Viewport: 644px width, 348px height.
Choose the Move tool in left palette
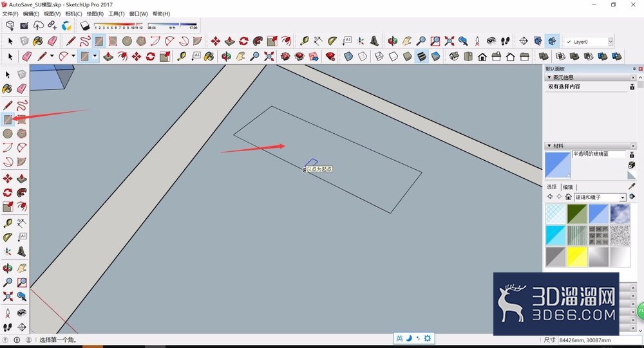[7, 178]
